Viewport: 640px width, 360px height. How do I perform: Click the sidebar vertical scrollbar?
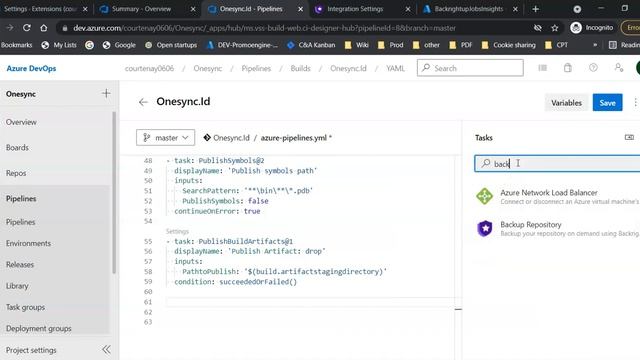tap(114, 192)
